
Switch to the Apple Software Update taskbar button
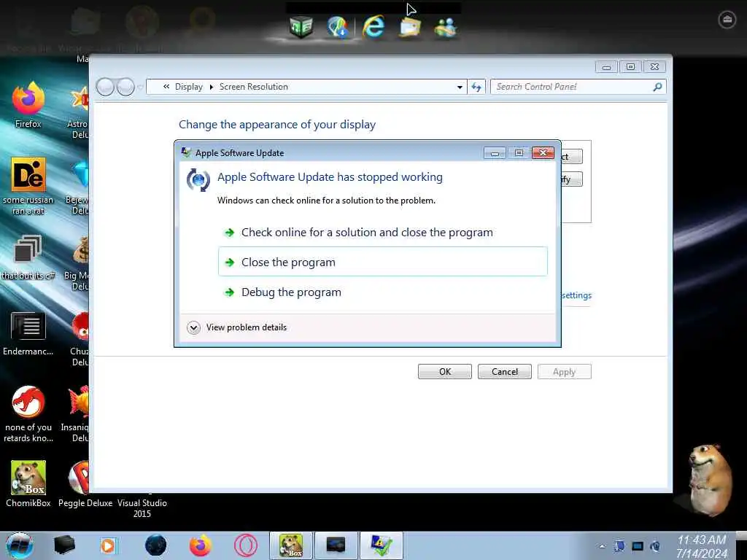pos(381,545)
